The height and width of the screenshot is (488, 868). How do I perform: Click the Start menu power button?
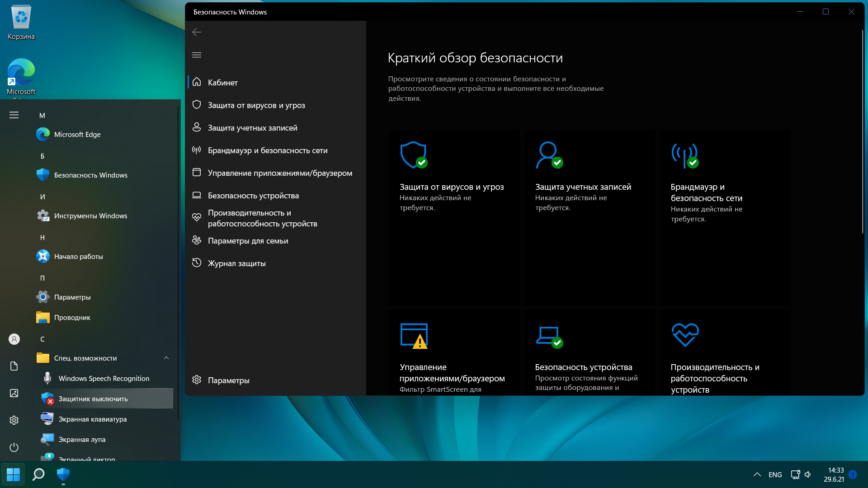[x=14, y=447]
